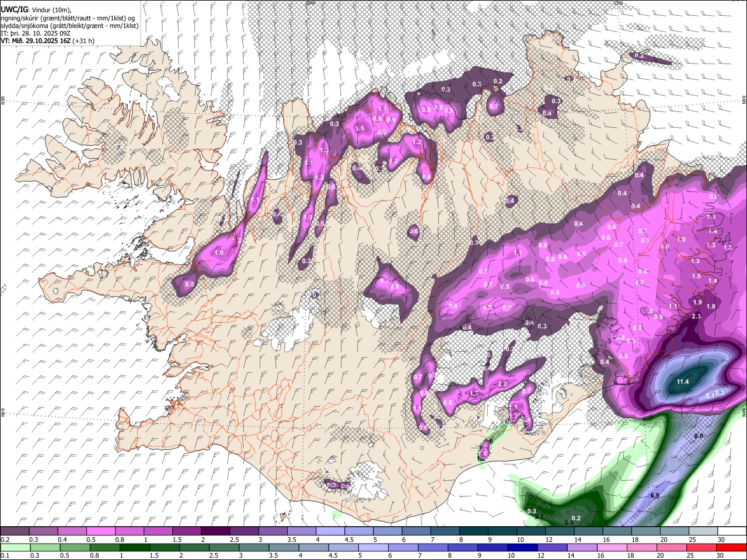
Task: Click the 0.2 label in the upper legend
Action: coord(5,540)
